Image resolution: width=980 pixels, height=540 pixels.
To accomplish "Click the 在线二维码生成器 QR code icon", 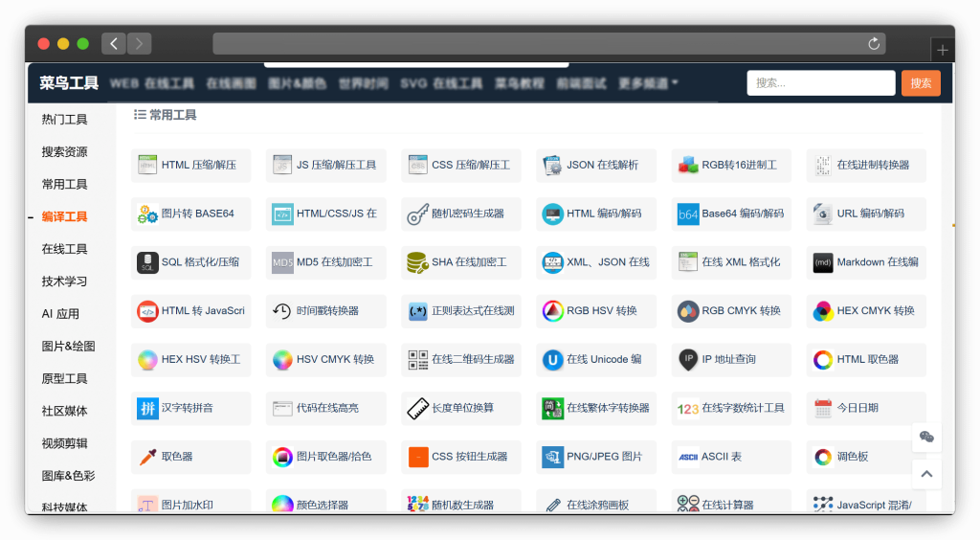I will 417,360.
